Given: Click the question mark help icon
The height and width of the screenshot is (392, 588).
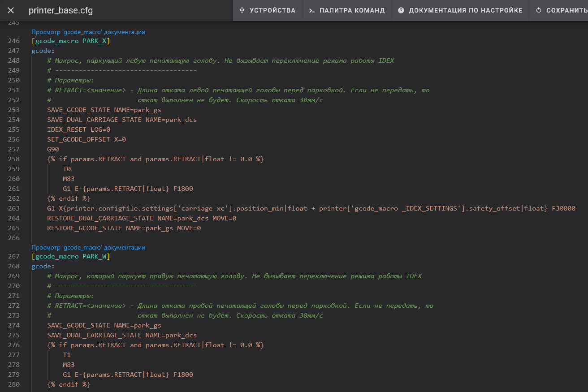Looking at the screenshot, I should (x=401, y=10).
